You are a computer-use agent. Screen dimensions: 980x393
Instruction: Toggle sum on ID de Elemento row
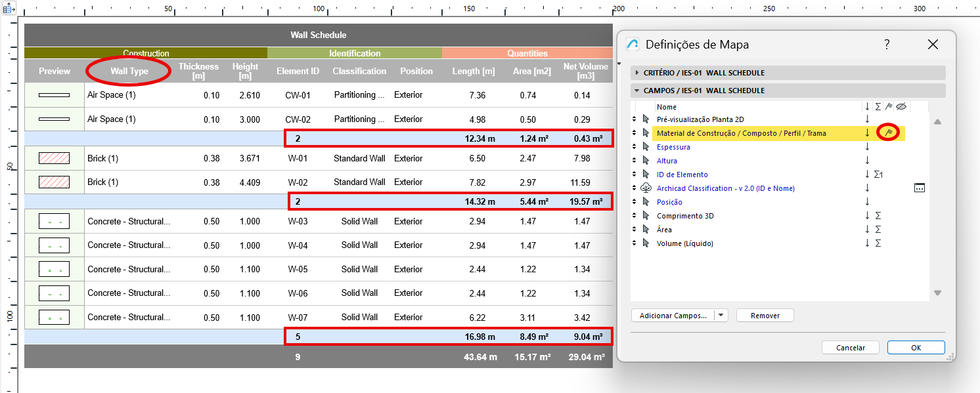(x=879, y=175)
